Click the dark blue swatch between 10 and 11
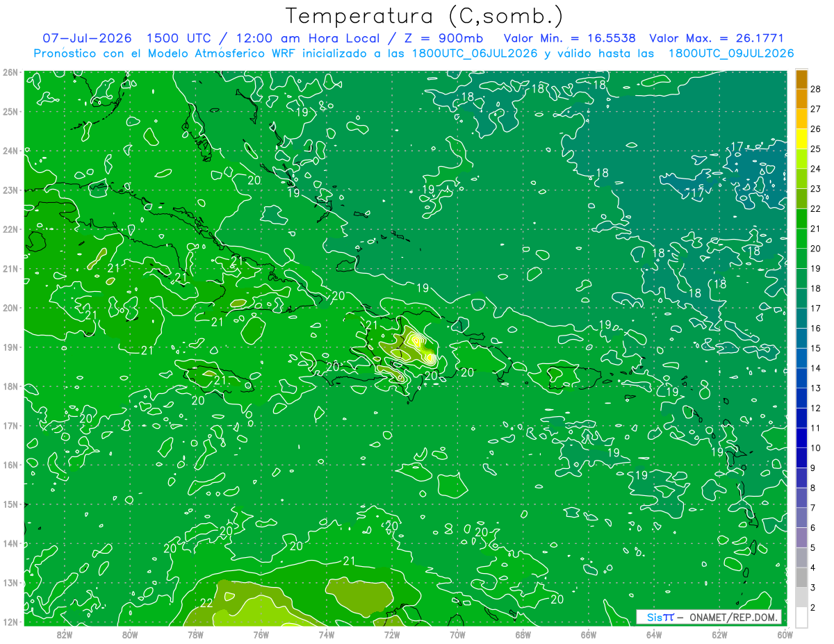Screen dimensions: 834x644 [801, 439]
